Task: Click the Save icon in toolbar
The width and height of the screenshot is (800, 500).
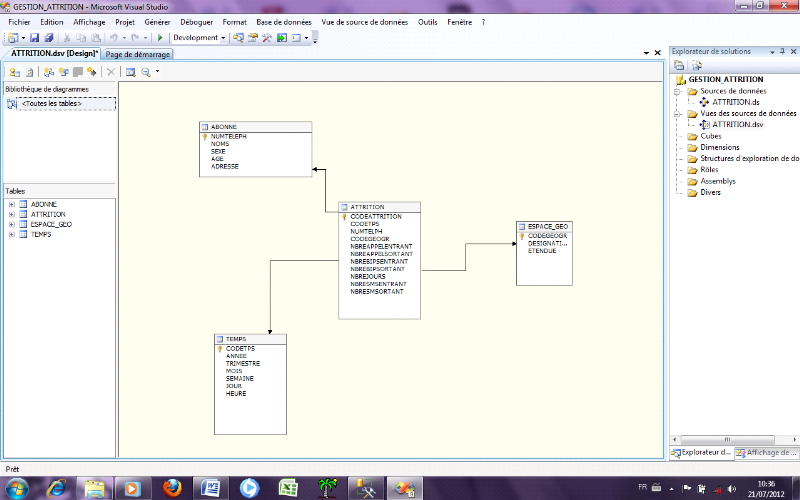Action: point(34,38)
